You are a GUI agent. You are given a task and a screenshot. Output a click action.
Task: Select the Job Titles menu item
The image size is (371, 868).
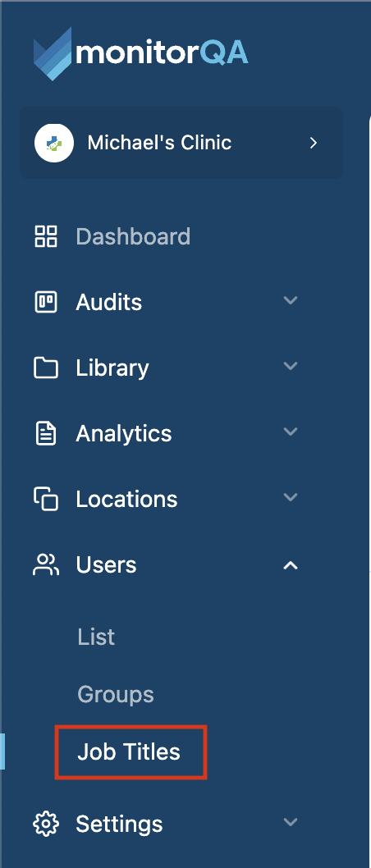point(129,752)
